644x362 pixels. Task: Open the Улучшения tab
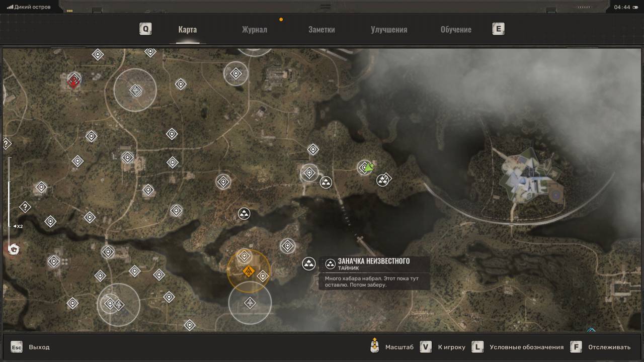(389, 29)
